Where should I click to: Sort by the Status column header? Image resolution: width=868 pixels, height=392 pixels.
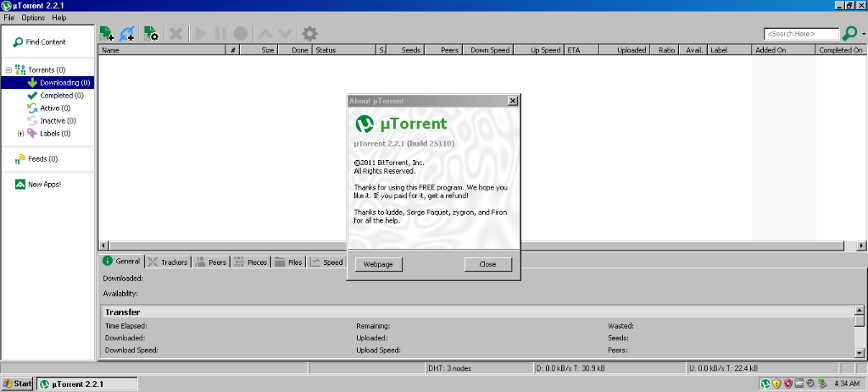[x=344, y=50]
